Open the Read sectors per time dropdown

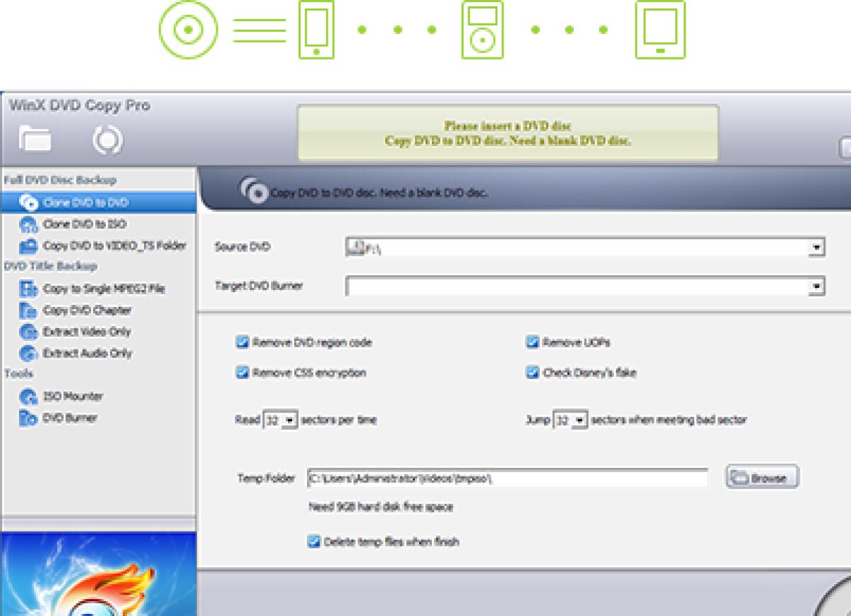tap(290, 420)
